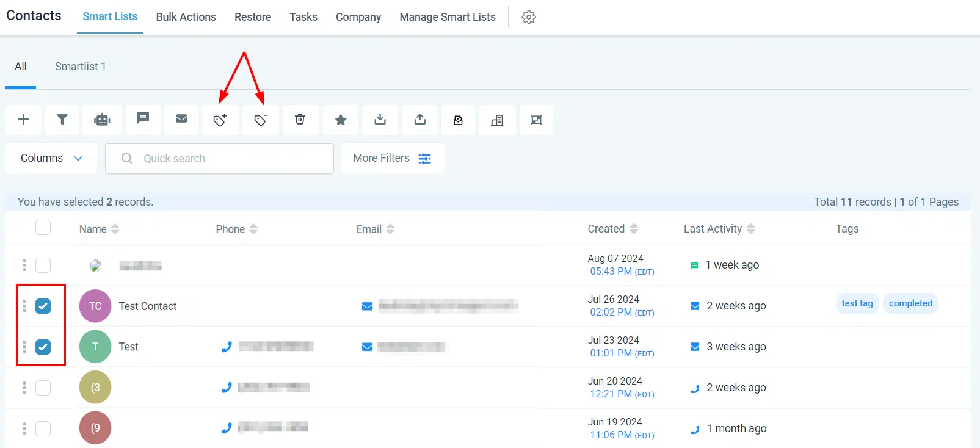Click the Tags column header
Screen dimensions: 980x448
coord(847,229)
